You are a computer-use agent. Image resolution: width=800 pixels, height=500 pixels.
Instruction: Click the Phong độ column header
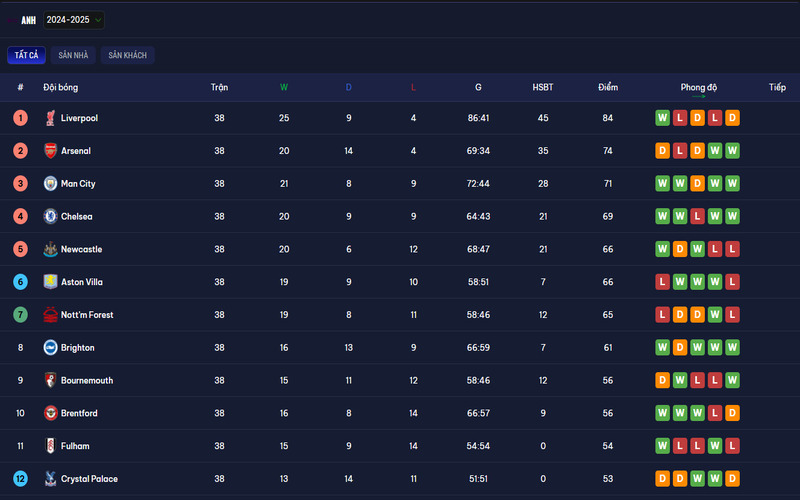click(x=698, y=87)
